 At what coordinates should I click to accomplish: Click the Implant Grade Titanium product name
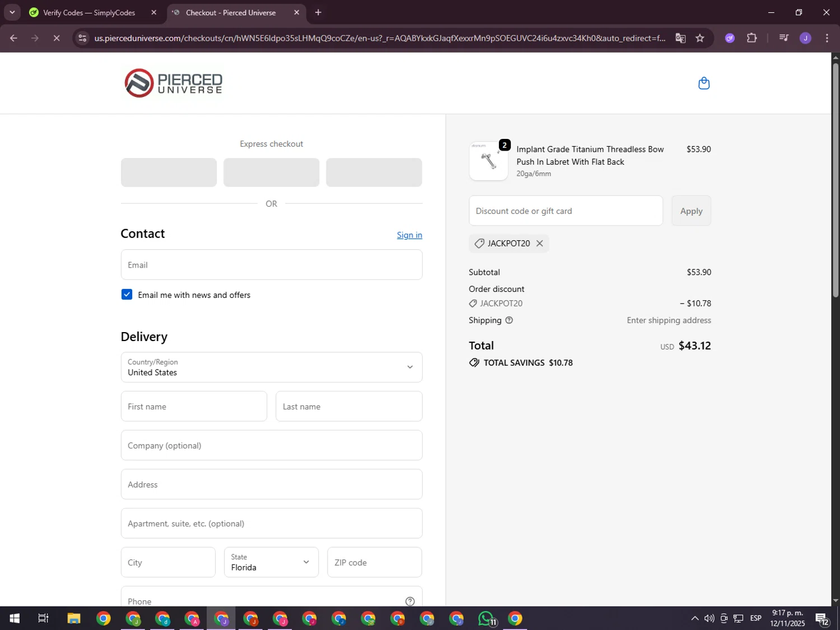590,155
